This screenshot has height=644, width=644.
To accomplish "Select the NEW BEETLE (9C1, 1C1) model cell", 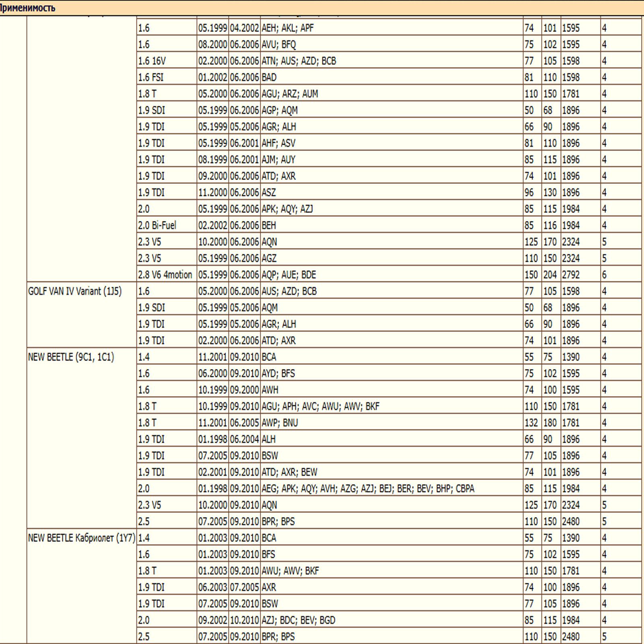I will pyautogui.click(x=82, y=438).
